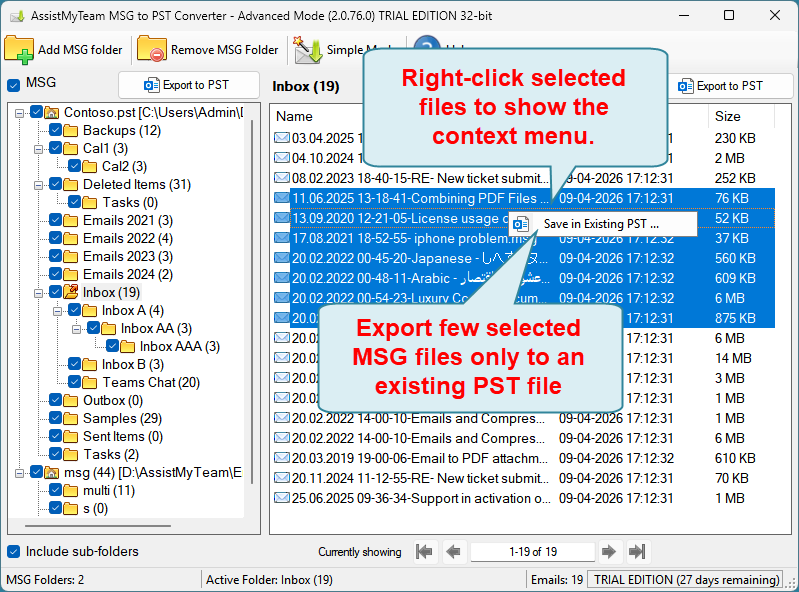Select 20.02.2022 00-45-20-Japanese email
This screenshot has height=592, width=799.
point(420,258)
